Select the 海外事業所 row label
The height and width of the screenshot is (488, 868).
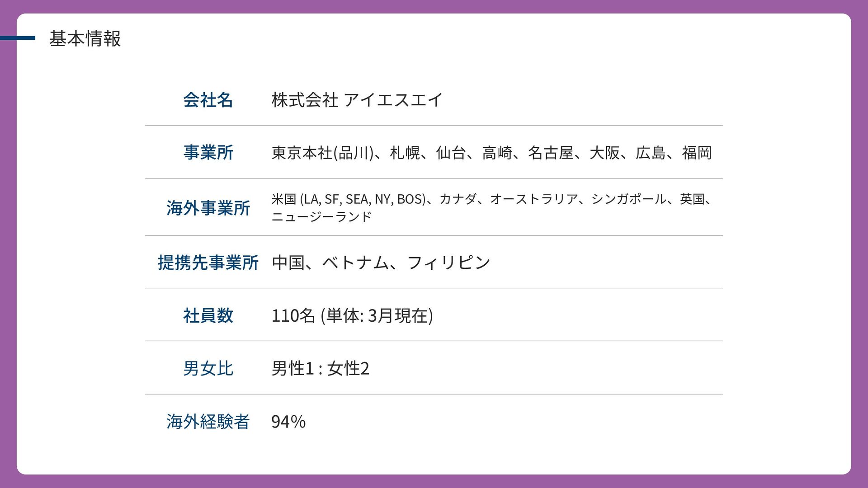(208, 208)
